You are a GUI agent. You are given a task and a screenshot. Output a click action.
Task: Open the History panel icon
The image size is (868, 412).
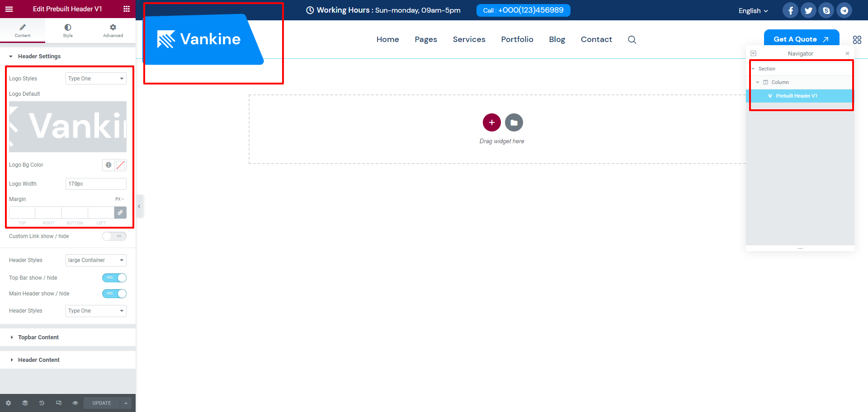[x=42, y=403]
